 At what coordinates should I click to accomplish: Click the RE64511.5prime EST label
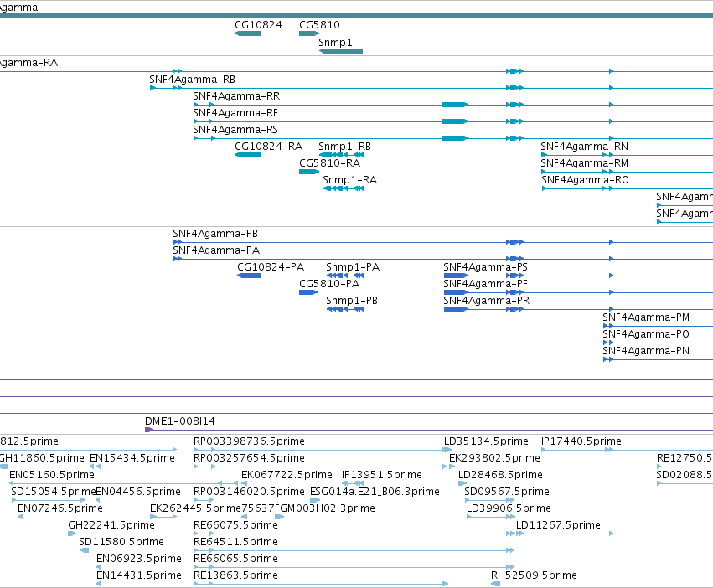(235, 542)
